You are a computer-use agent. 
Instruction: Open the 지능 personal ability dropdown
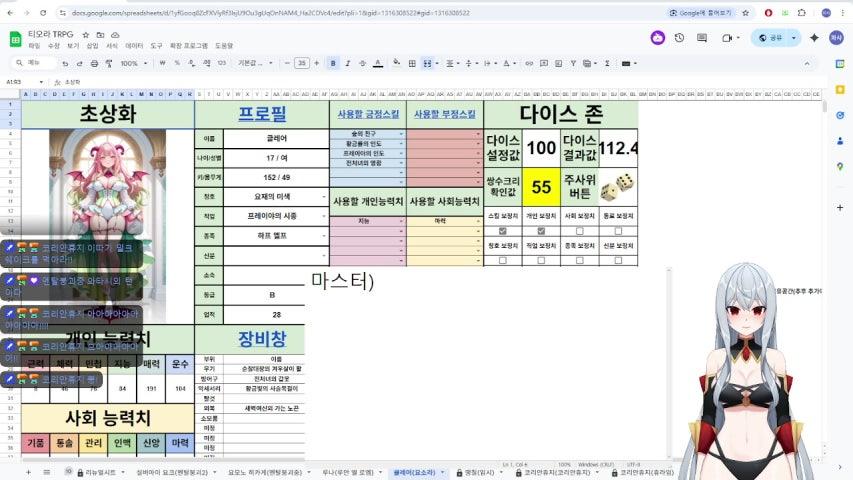(x=401, y=221)
